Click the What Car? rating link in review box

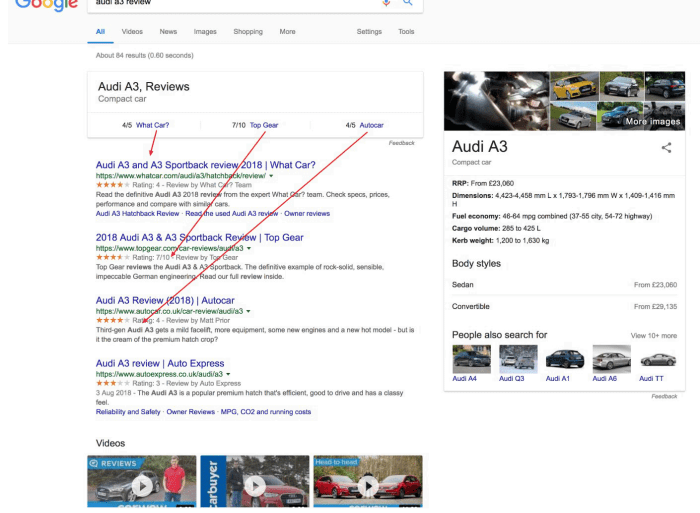(x=153, y=125)
